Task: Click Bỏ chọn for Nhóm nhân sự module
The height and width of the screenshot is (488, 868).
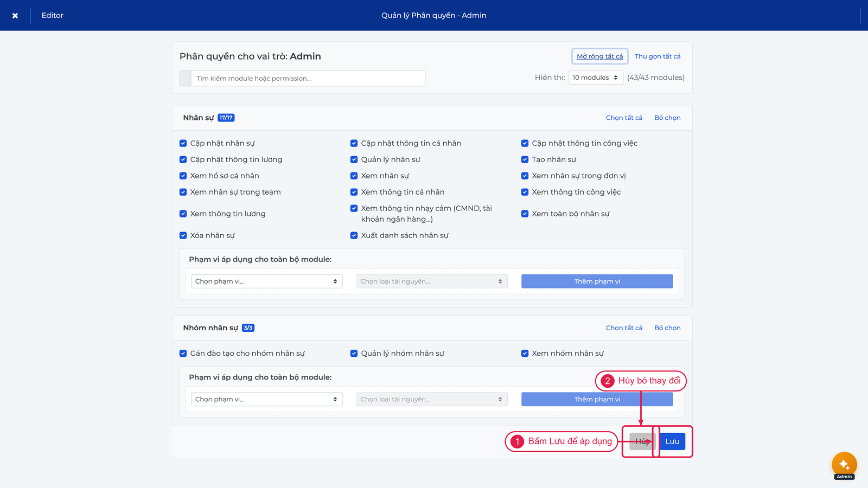Action: [667, 328]
